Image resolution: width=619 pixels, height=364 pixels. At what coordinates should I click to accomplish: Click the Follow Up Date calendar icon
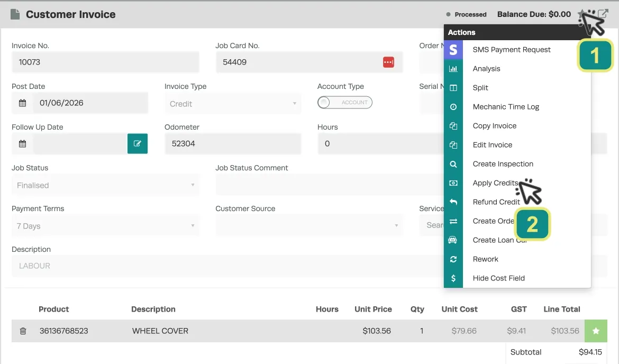click(23, 144)
